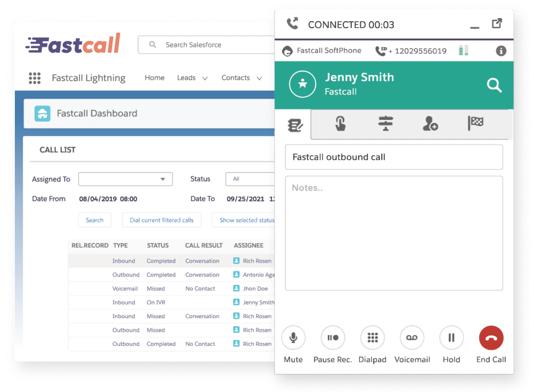This screenshot has height=392, width=544.
Task: Toggle the settings sliders tab in softphone
Action: pyautogui.click(x=385, y=124)
